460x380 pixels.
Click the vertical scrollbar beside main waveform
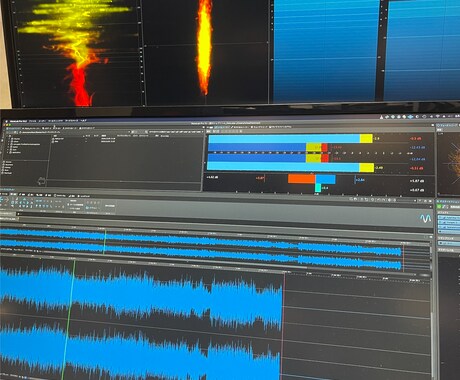[x=432, y=327]
